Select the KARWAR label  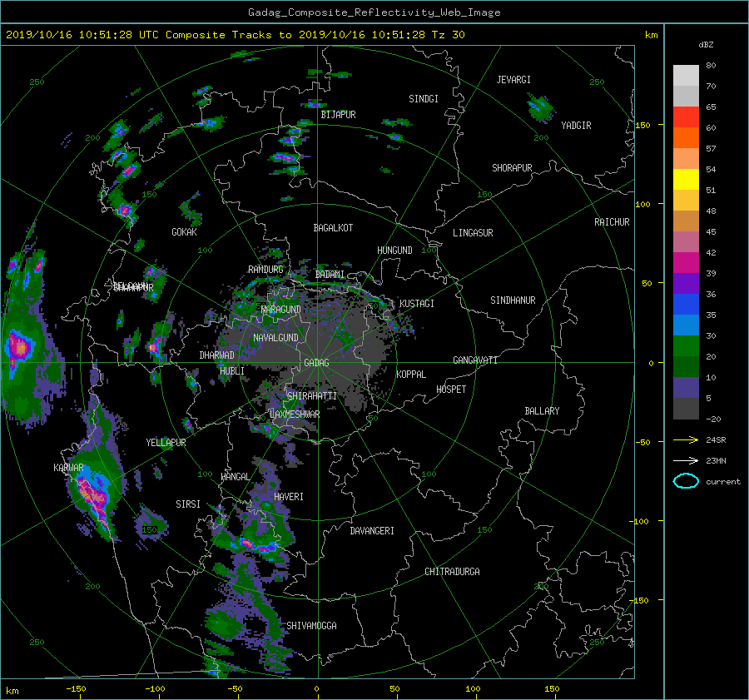(x=68, y=468)
